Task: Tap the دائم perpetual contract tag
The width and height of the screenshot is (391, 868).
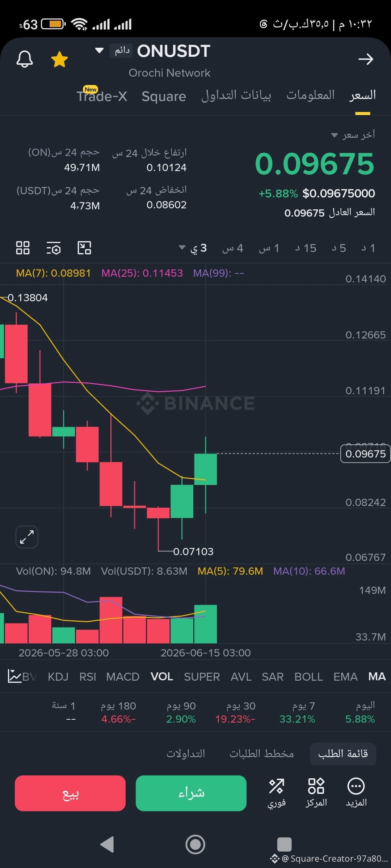Action: point(122,51)
